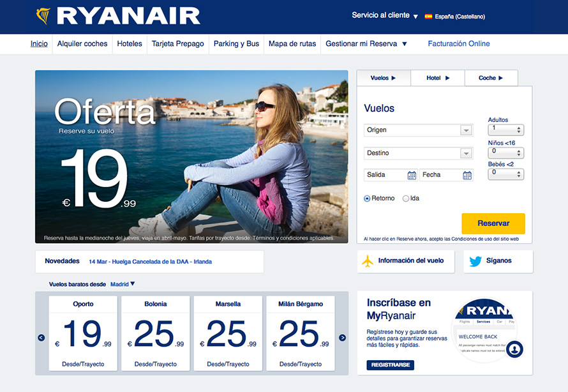Click the Twitter bird icon
The image size is (568, 392).
475,261
